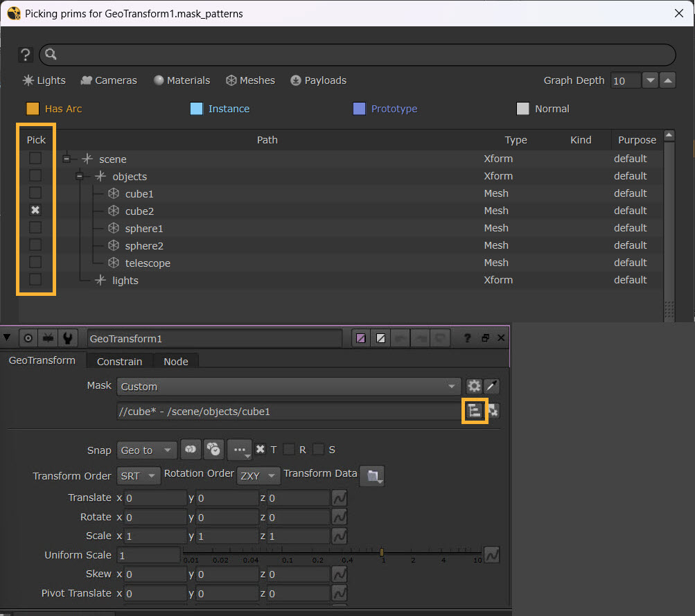The height and width of the screenshot is (616, 695).
Task: Open the Mask Custom dropdown
Action: 288,387
